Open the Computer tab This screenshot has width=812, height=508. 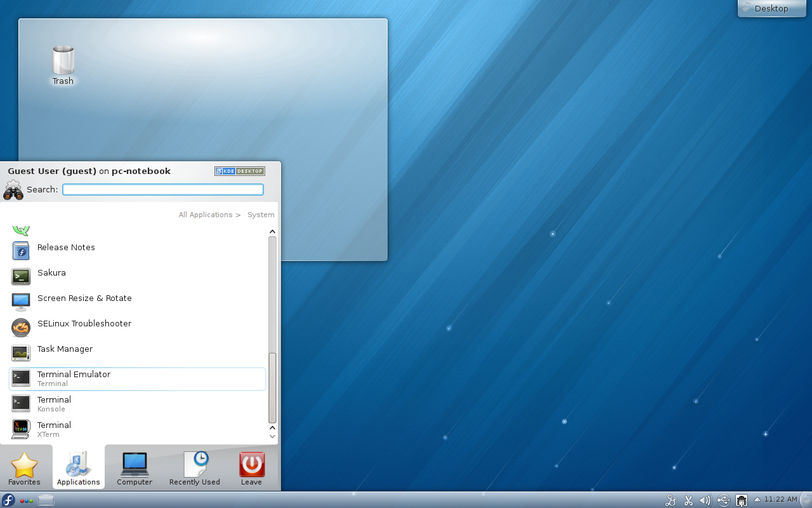134,469
